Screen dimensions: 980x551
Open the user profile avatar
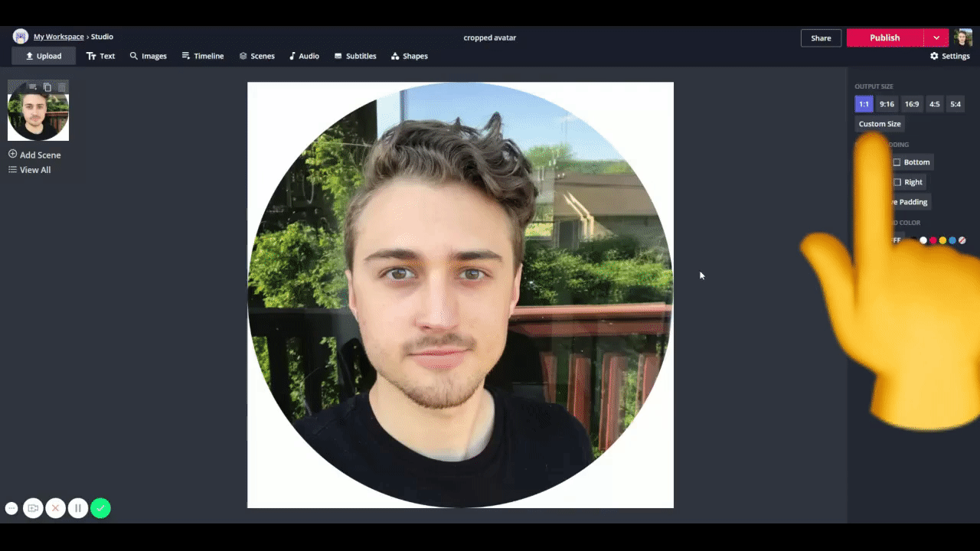tap(962, 37)
